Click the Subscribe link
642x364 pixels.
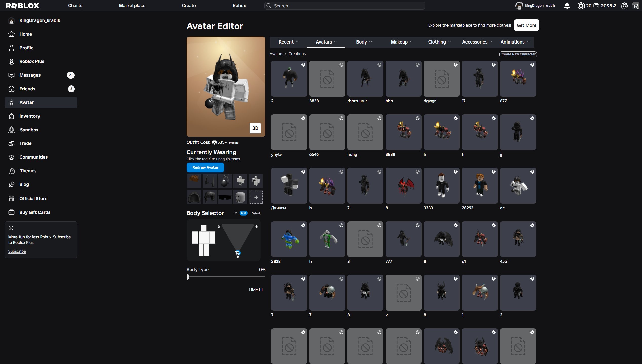tap(17, 251)
